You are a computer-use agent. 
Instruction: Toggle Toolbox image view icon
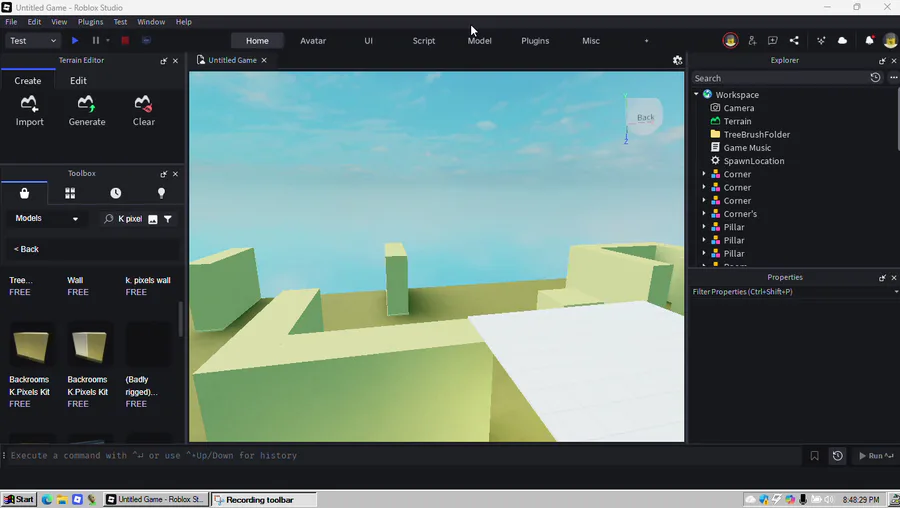(153, 219)
